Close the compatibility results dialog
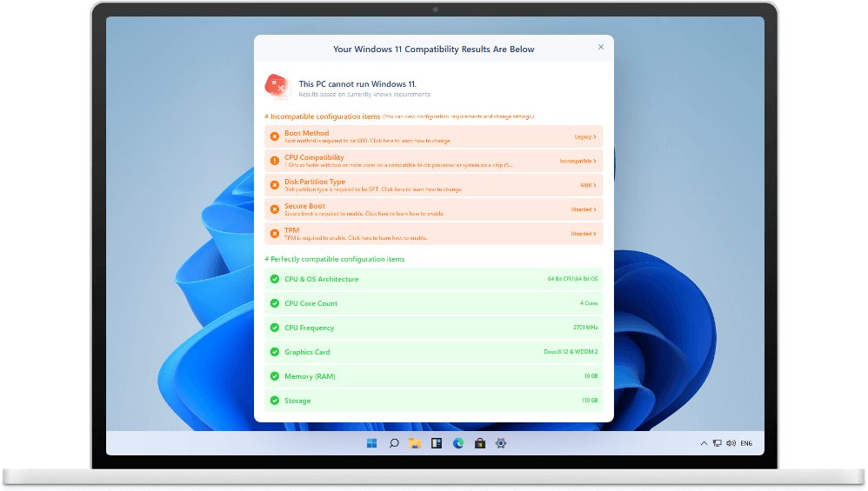This screenshot has height=491, width=868. (x=601, y=47)
